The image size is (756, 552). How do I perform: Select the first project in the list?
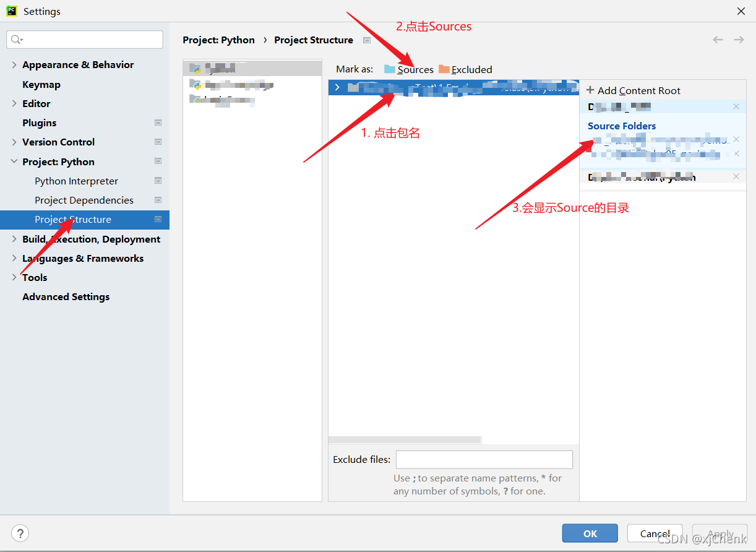[252, 68]
